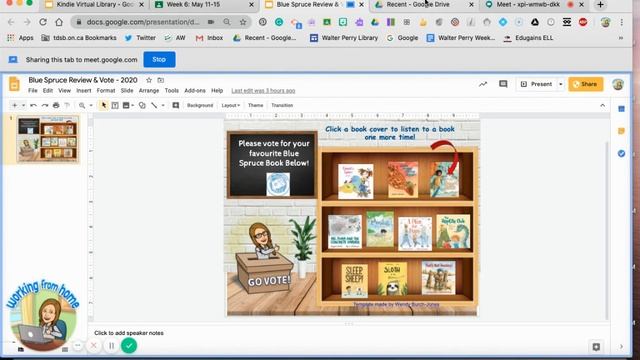This screenshot has height=360, width=640.
Task: Open the Last edit was 3 hours ago link
Action: point(263,91)
